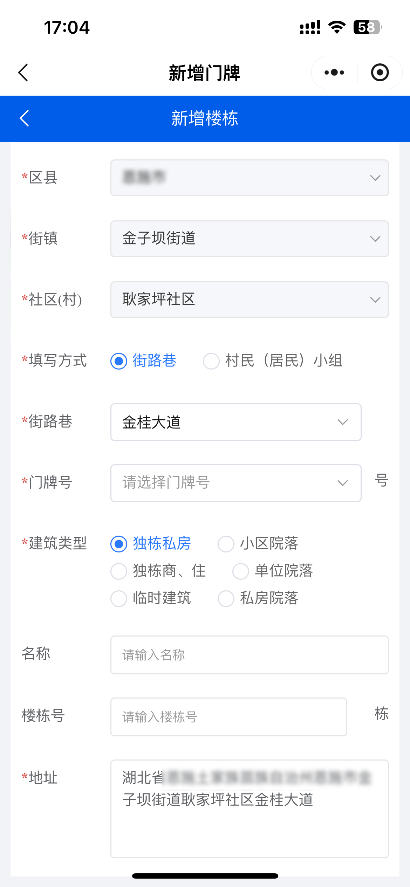Choose 独栋商、住 building type
This screenshot has width=410, height=887.
pos(118,571)
